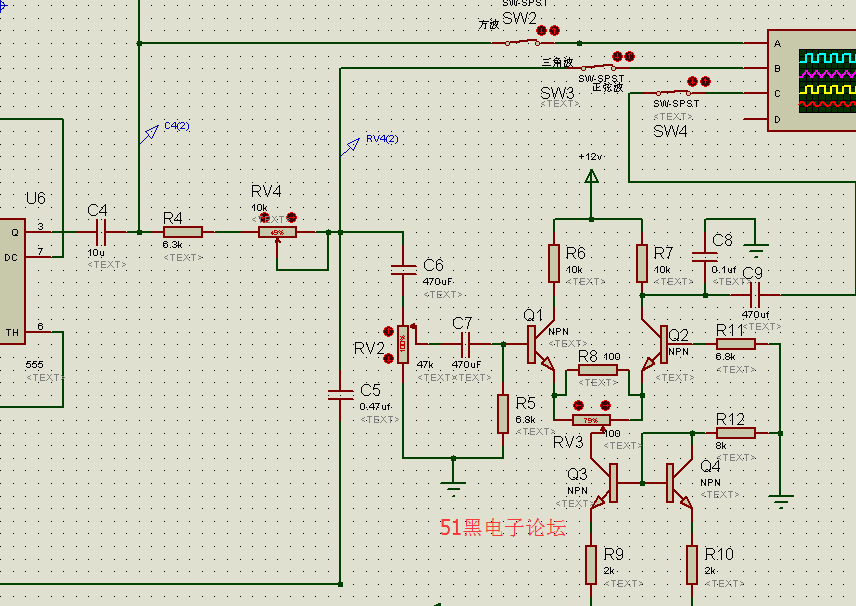The image size is (856, 606).
Task: Click the RV4 right-arrow red adjust button
Action: [x=291, y=217]
